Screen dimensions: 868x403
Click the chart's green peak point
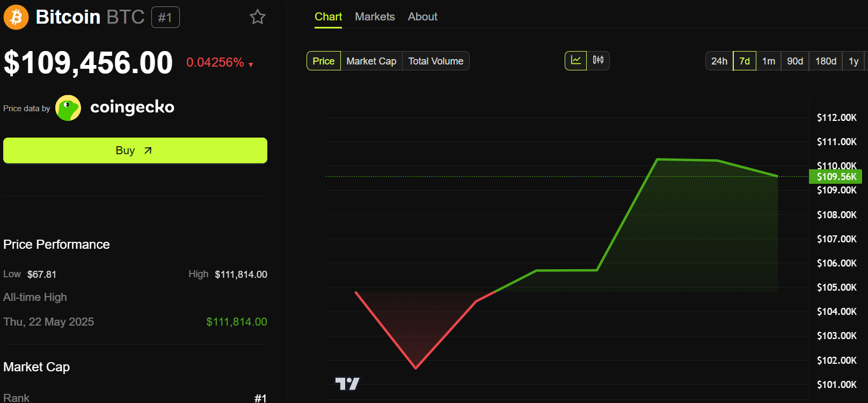[x=658, y=159]
